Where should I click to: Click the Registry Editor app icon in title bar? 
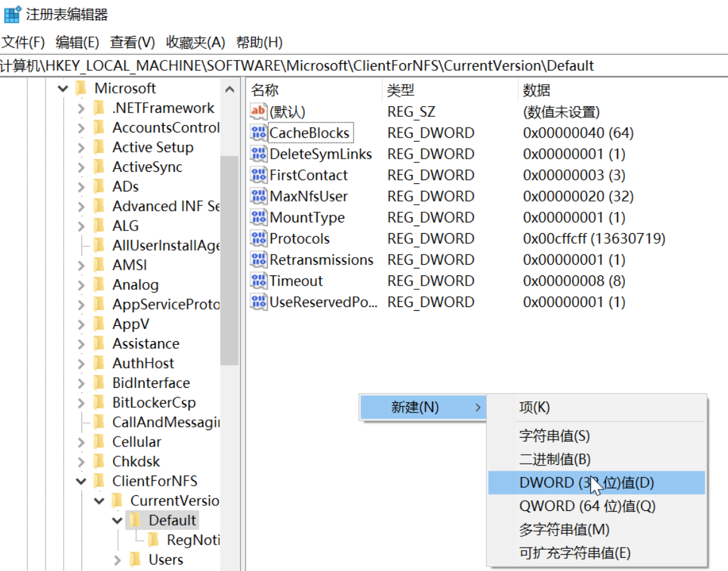tap(12, 15)
